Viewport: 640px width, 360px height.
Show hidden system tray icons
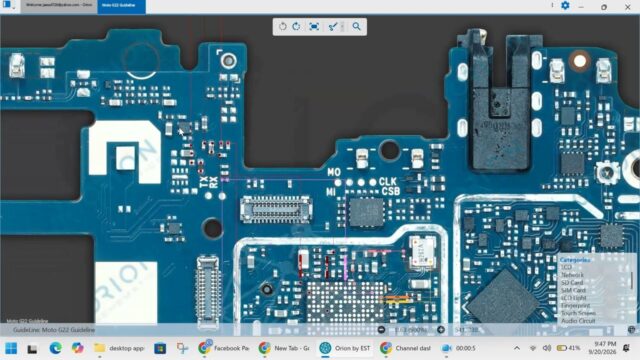pos(517,348)
